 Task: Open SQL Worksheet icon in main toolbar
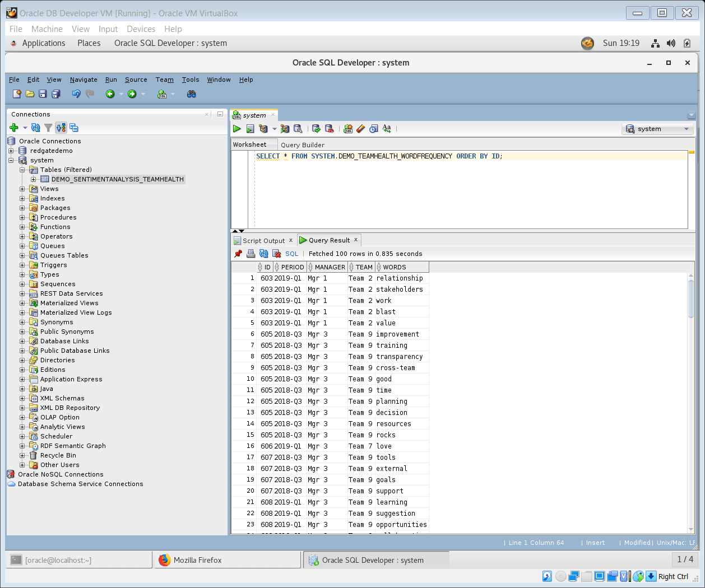tap(162, 94)
